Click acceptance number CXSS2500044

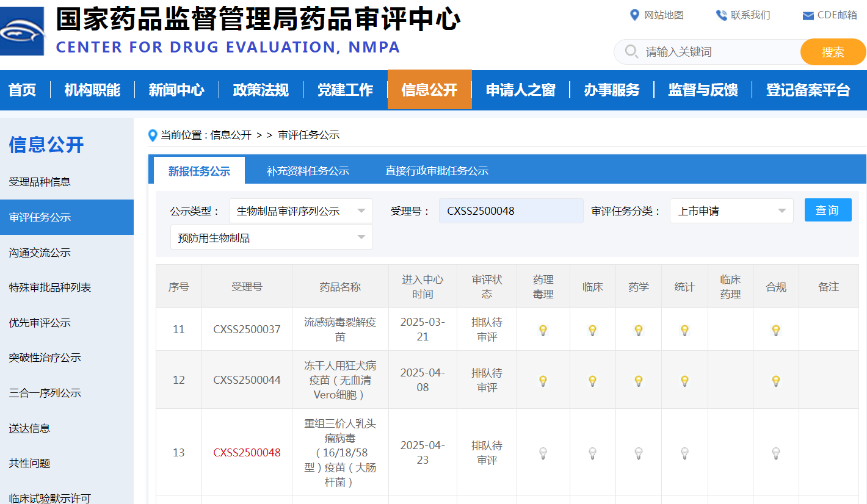pos(247,380)
